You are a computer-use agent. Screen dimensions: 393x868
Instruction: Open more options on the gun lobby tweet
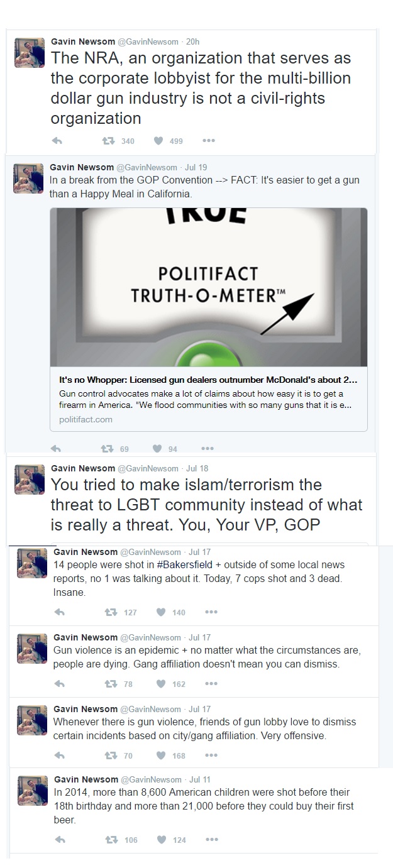coord(211,755)
